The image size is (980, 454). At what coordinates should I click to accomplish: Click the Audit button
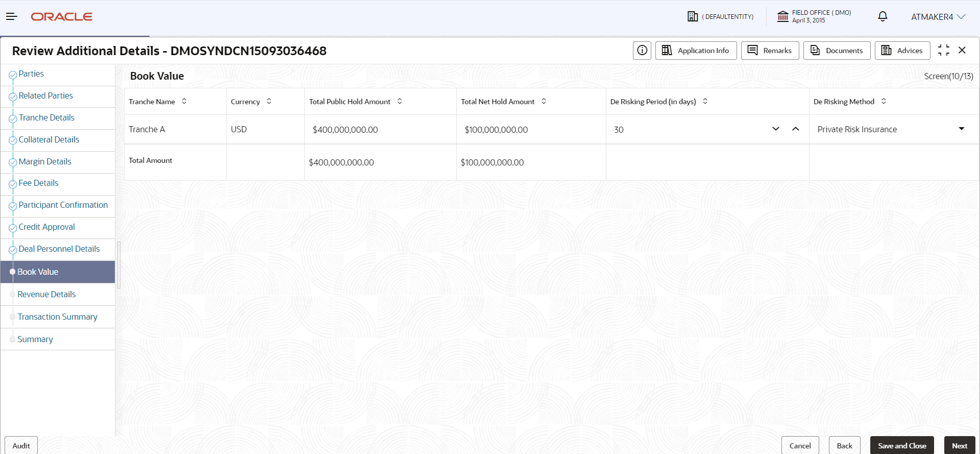pyautogui.click(x=21, y=445)
